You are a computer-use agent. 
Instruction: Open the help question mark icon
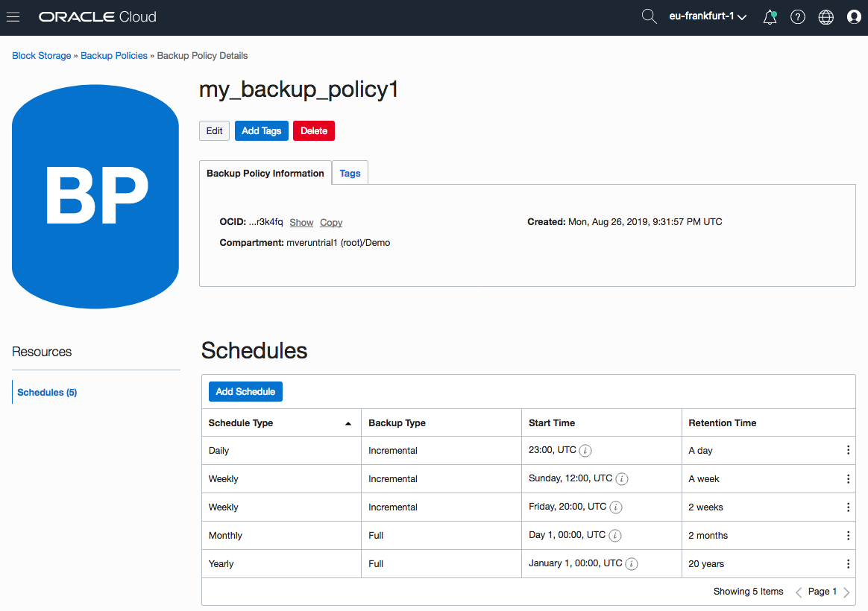pyautogui.click(x=798, y=17)
